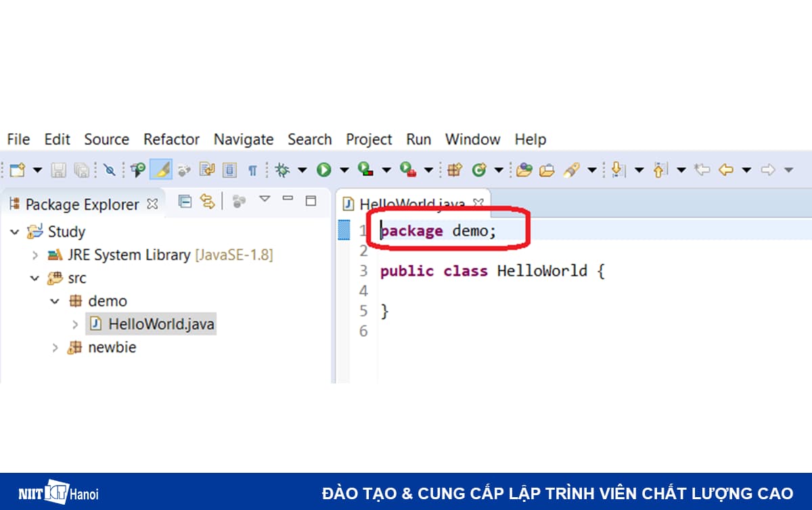Open the Run button dropdown arrow
The image size is (812, 510).
point(344,169)
